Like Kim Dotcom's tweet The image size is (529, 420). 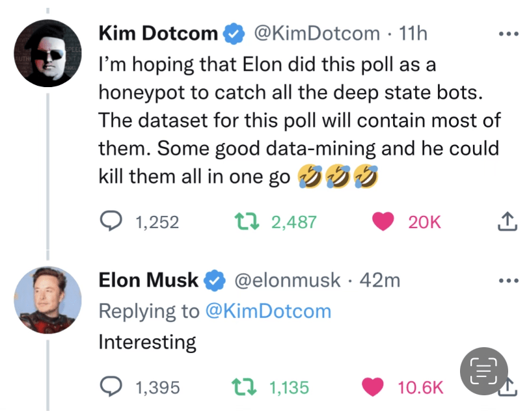coord(384,222)
